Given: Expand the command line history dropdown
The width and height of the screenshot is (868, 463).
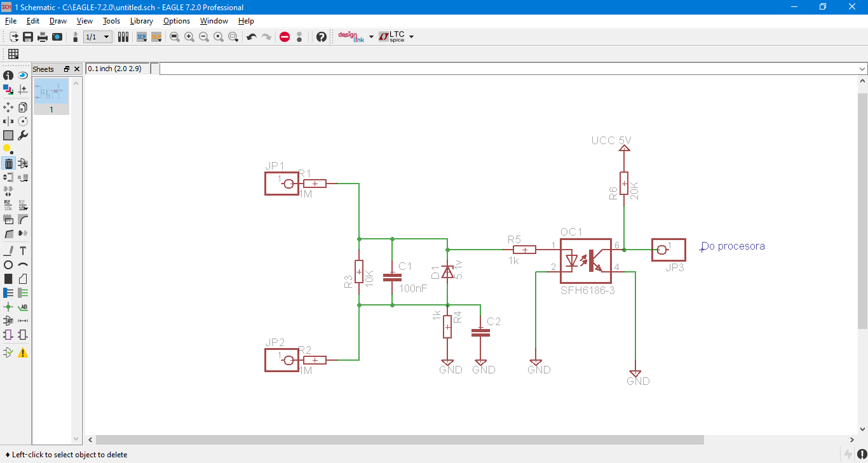Looking at the screenshot, I should [862, 69].
